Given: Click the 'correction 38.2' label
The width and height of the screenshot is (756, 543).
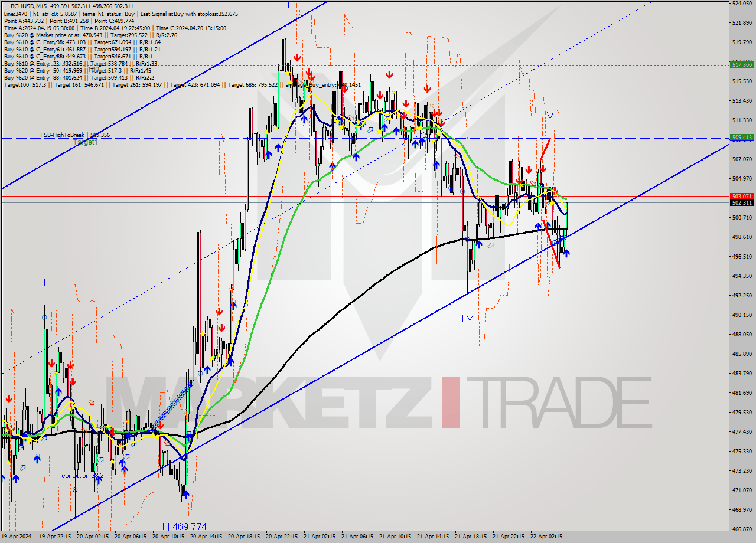Looking at the screenshot, I should 83,476.
